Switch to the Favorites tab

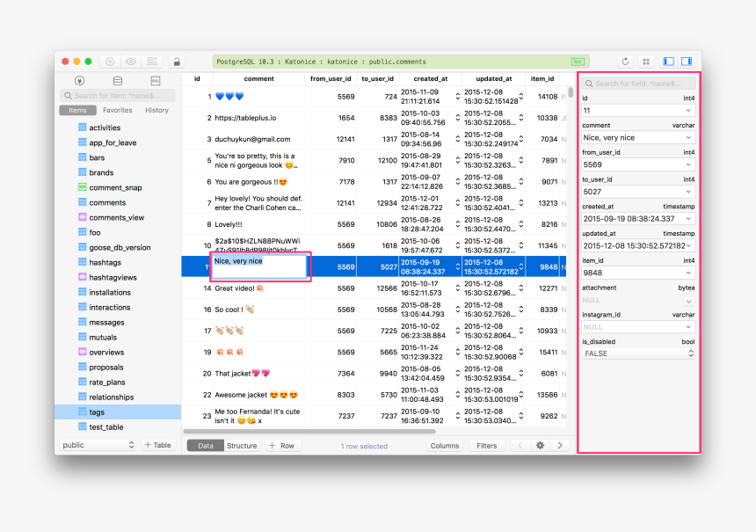click(117, 110)
